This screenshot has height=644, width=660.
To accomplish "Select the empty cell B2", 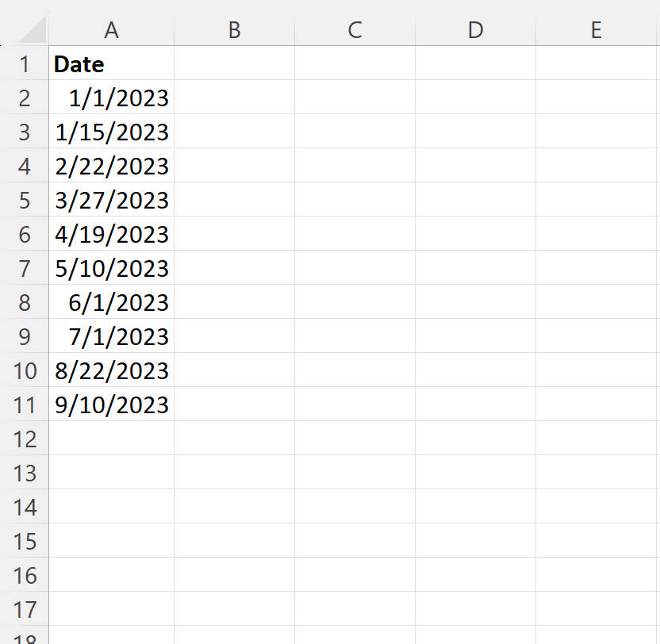I will 234,98.
